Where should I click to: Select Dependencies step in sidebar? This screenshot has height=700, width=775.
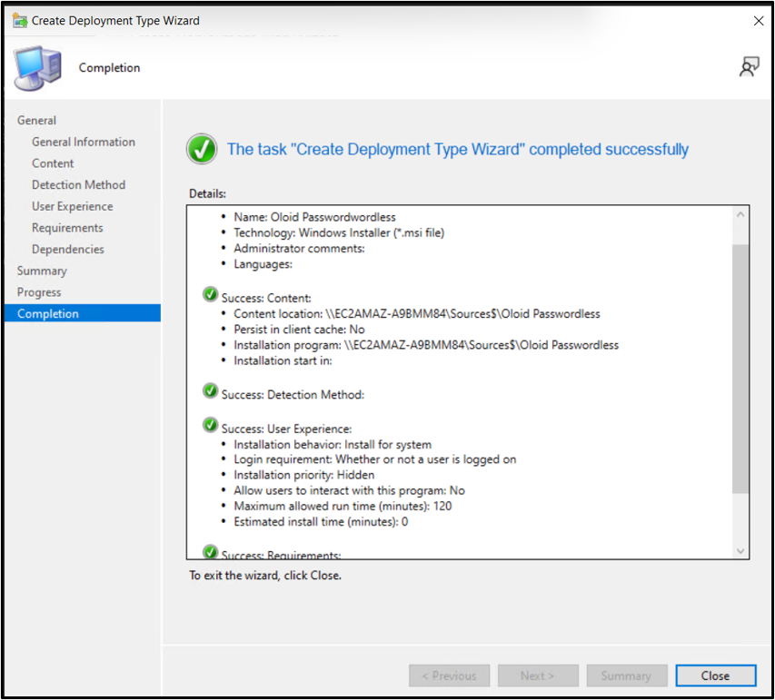(68, 250)
